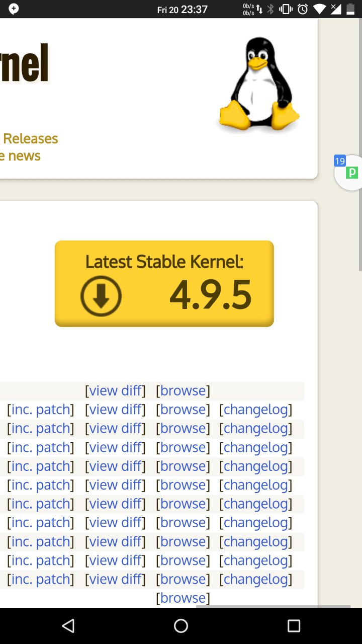This screenshot has width=362, height=644.
Task: Tap the vibrate mode status icon
Action: [286, 9]
